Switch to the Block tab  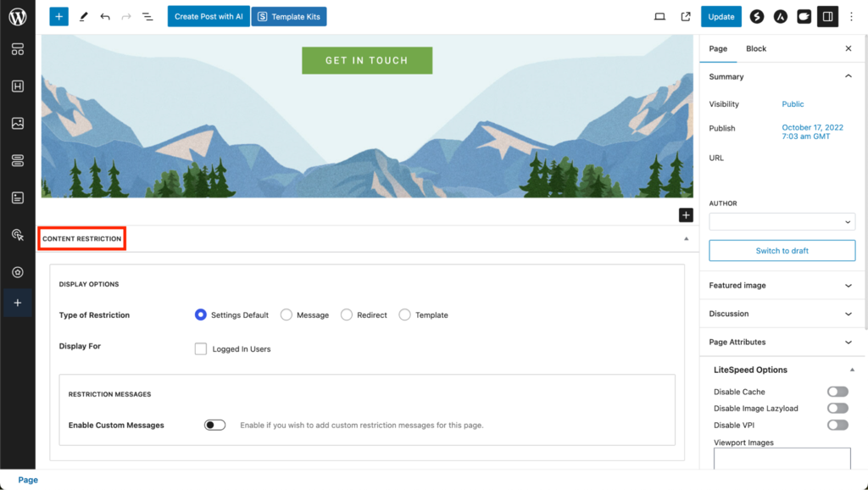click(755, 48)
